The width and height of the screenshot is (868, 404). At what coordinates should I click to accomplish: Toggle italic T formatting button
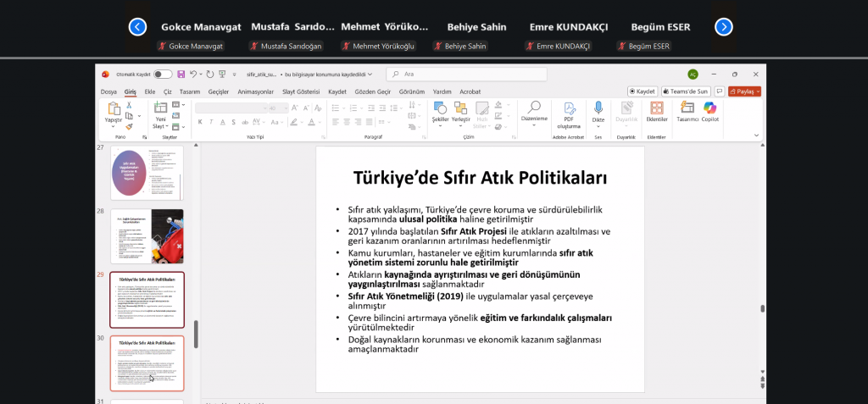click(212, 121)
